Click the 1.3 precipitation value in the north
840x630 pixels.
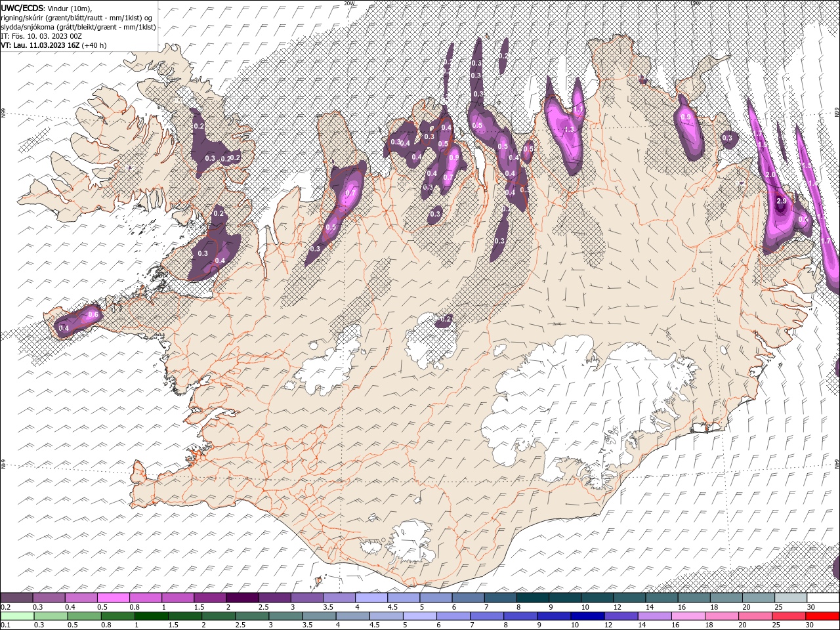pos(569,130)
